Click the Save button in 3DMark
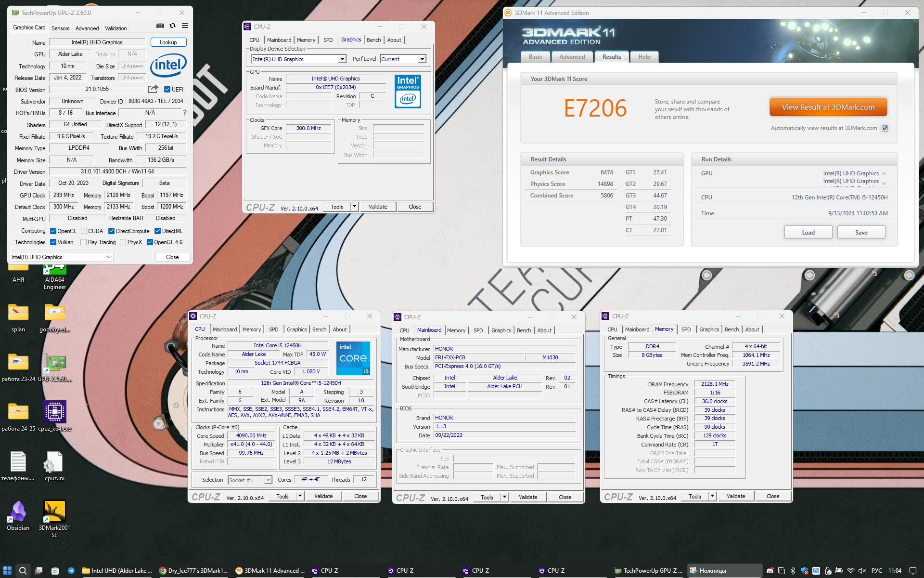The width and height of the screenshot is (924, 578). (861, 233)
